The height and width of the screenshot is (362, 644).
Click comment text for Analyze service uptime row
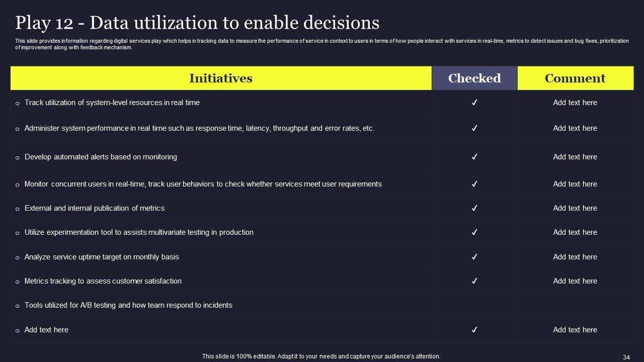coord(575,257)
